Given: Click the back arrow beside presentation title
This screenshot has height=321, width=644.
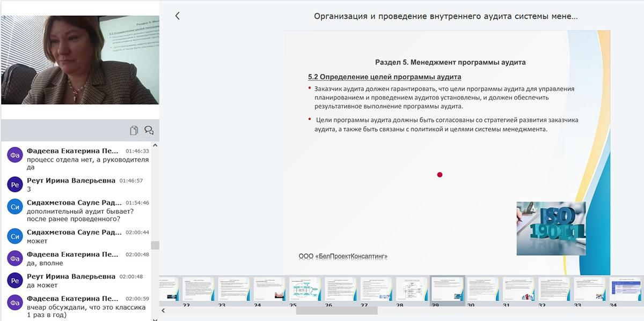Looking at the screenshot, I should pos(178,16).
